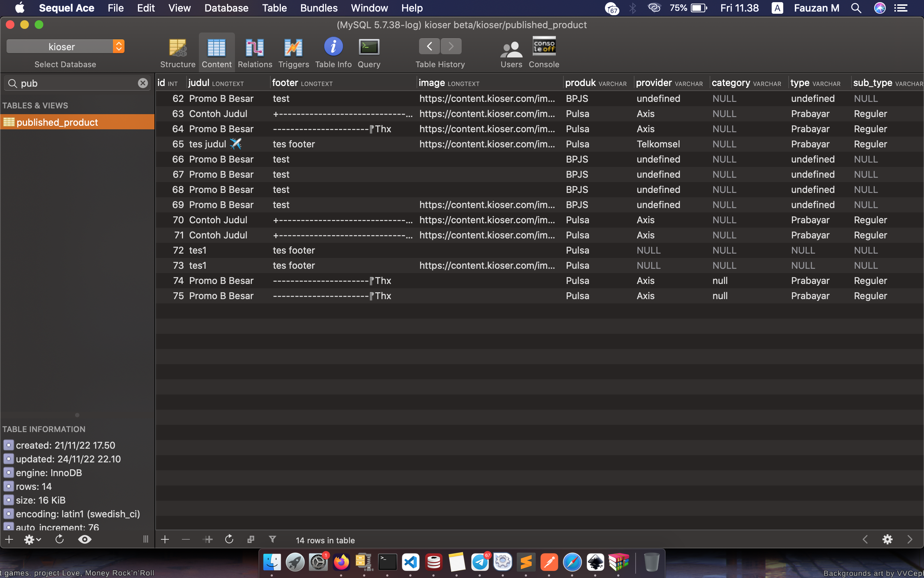Sort by the id column header
Image resolution: width=924 pixels, height=578 pixels.
171,83
